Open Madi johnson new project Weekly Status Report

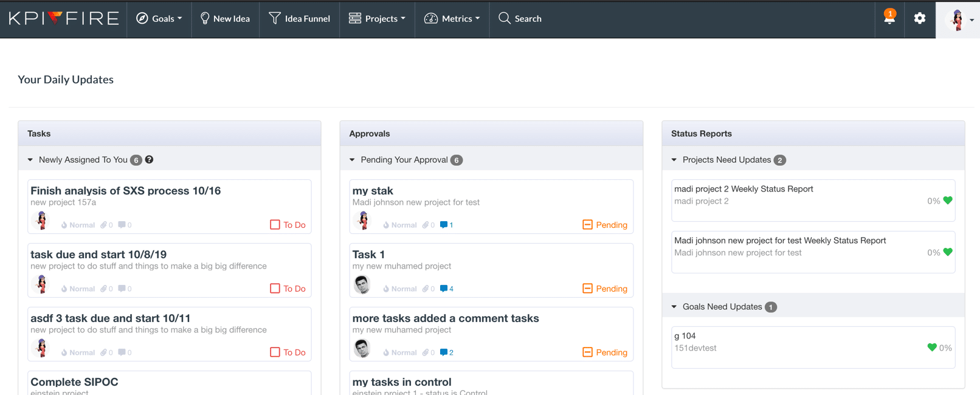pos(780,241)
